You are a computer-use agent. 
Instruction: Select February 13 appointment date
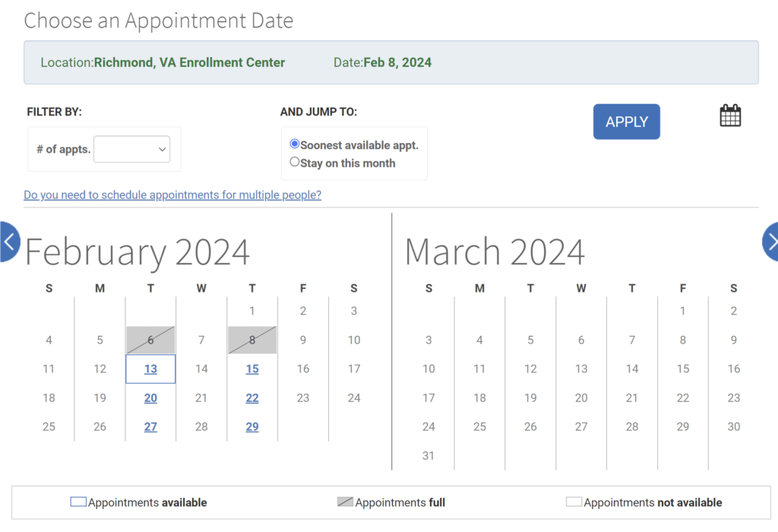point(150,369)
